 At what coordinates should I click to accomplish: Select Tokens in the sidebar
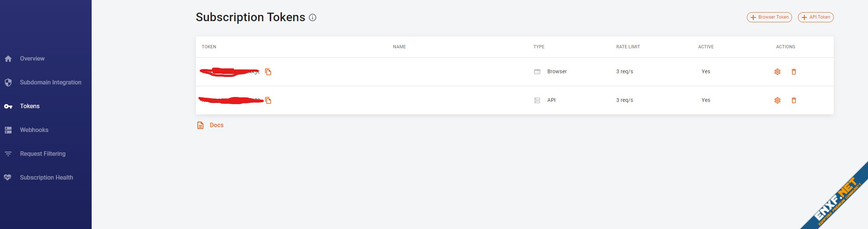pyautogui.click(x=29, y=106)
